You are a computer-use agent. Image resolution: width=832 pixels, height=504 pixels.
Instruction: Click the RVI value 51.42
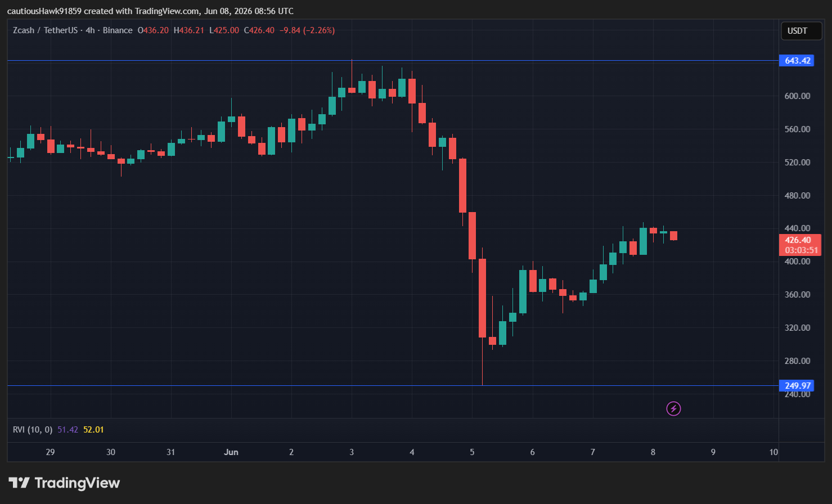coord(68,430)
